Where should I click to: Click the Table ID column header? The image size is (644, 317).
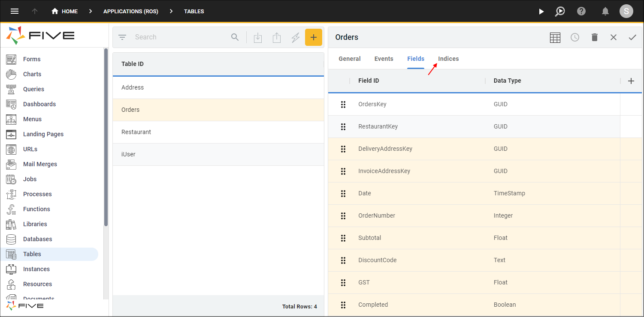coord(133,64)
